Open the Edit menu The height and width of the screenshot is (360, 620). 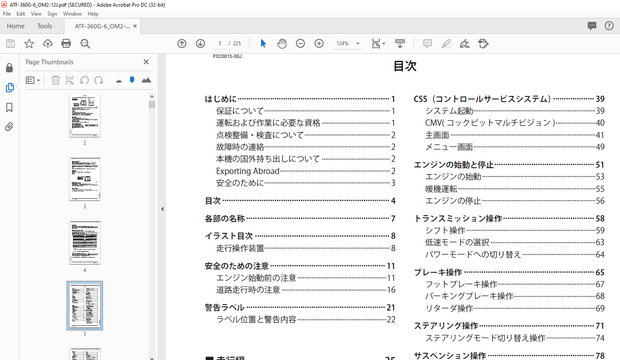pyautogui.click(x=21, y=14)
